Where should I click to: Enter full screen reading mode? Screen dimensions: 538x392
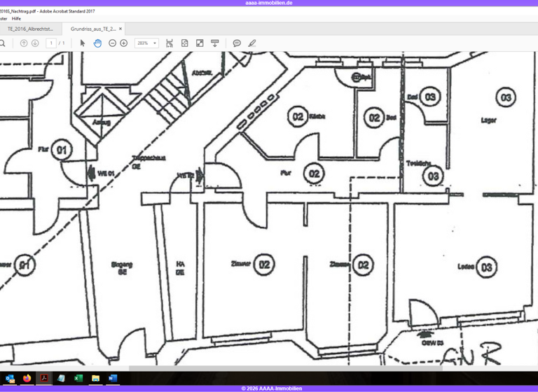[x=200, y=43]
